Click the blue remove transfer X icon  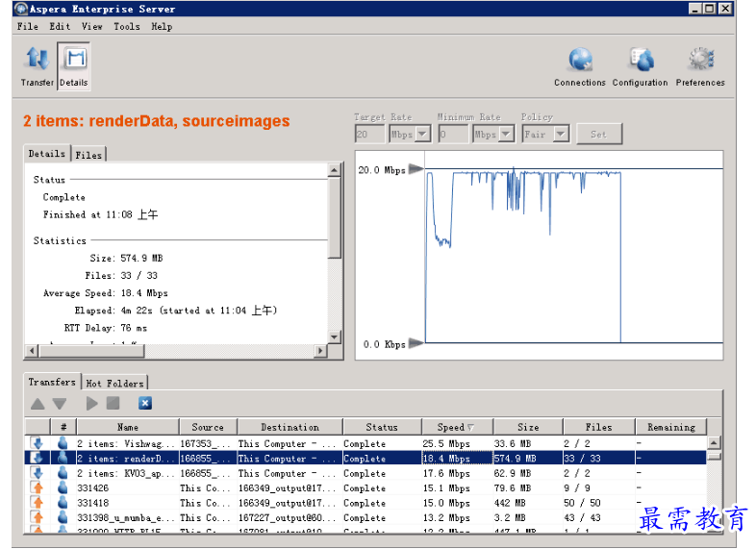(145, 403)
